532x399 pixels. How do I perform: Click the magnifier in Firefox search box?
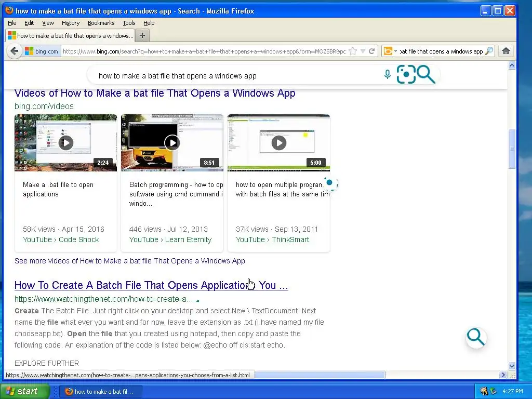tap(489, 51)
